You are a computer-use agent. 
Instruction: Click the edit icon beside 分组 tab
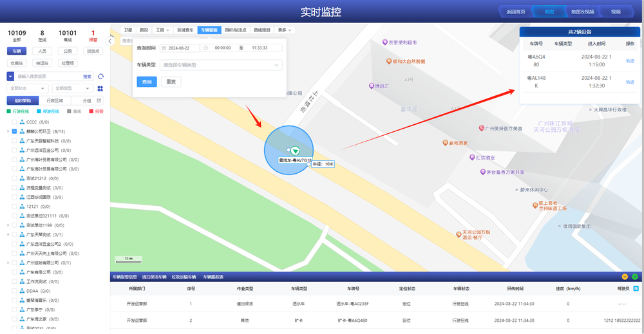99,100
